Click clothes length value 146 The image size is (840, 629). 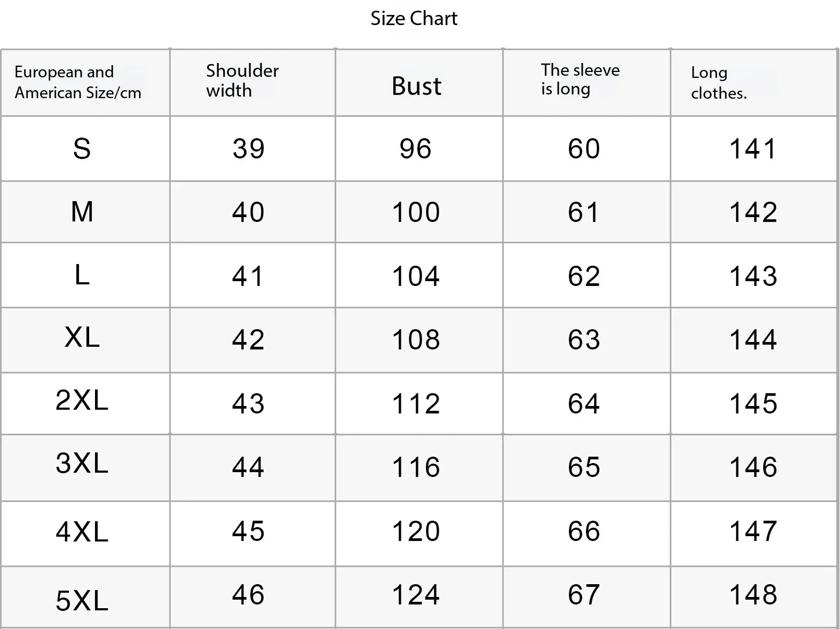(753, 467)
